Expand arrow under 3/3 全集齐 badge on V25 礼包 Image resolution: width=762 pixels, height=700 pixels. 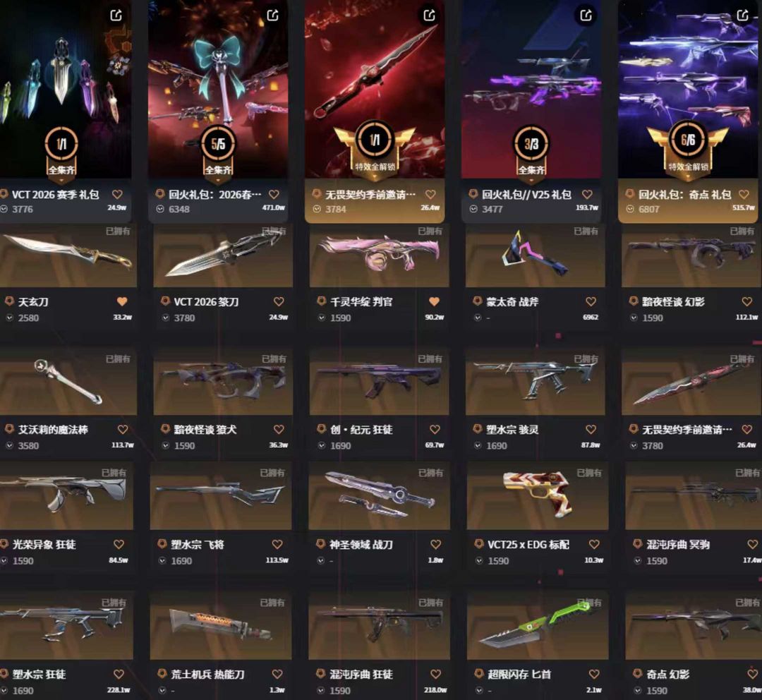click(x=531, y=181)
